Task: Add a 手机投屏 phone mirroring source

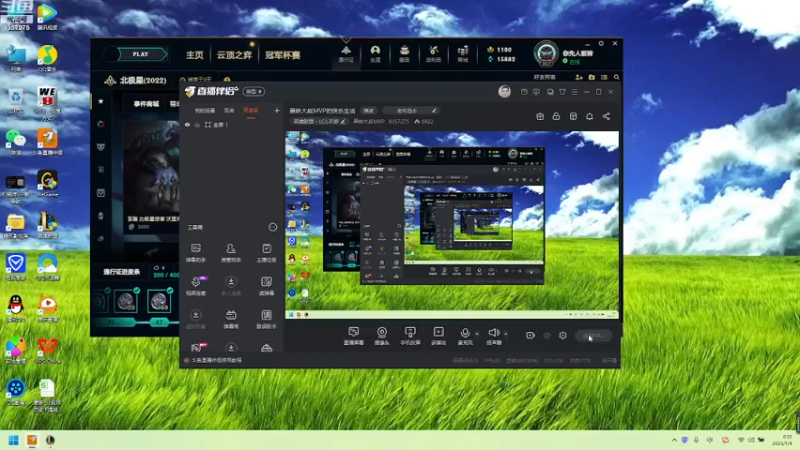Action: point(410,336)
